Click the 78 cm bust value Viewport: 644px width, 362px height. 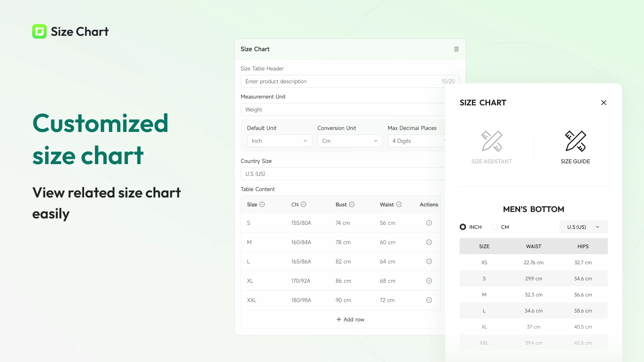pos(343,242)
